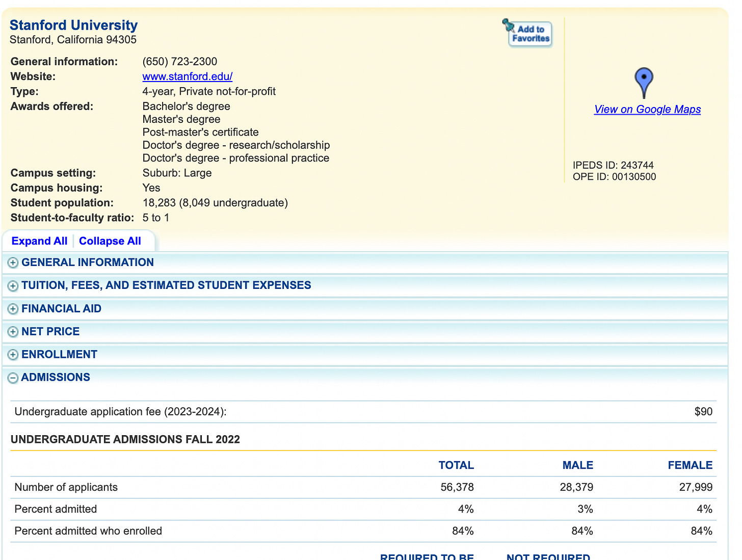Click the Bachelor's degree award entry
Screen dimensions: 742x560
[x=187, y=106]
